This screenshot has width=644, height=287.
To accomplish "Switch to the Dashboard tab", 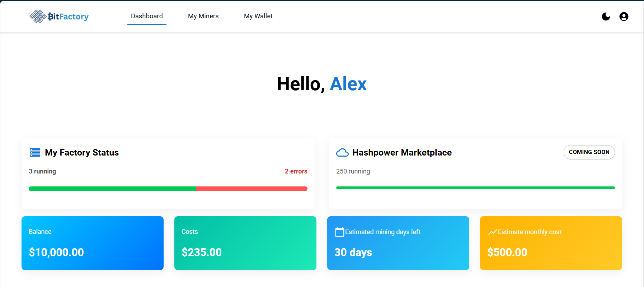I will click(147, 16).
